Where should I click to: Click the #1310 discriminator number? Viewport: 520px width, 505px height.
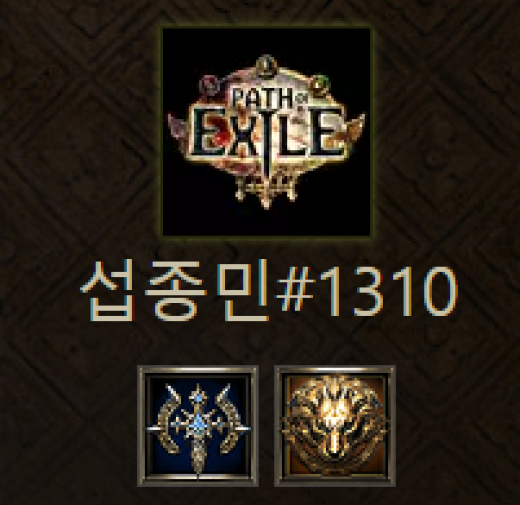click(x=367, y=291)
